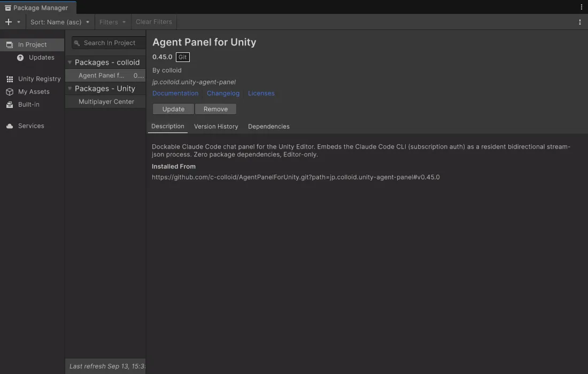Open the Documentation link
The height and width of the screenshot is (374, 588).
(175, 93)
